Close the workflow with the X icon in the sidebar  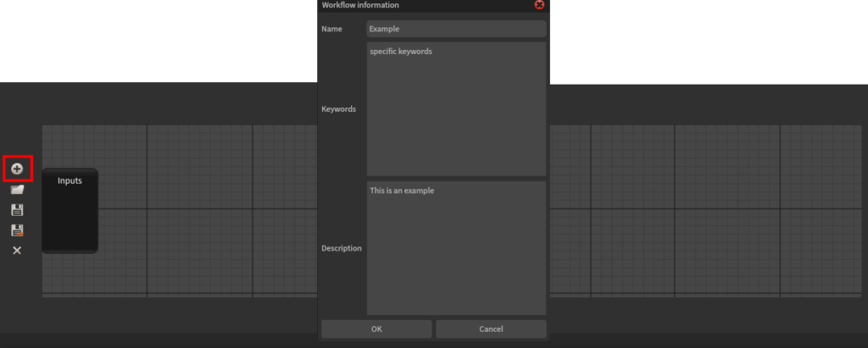(x=17, y=251)
